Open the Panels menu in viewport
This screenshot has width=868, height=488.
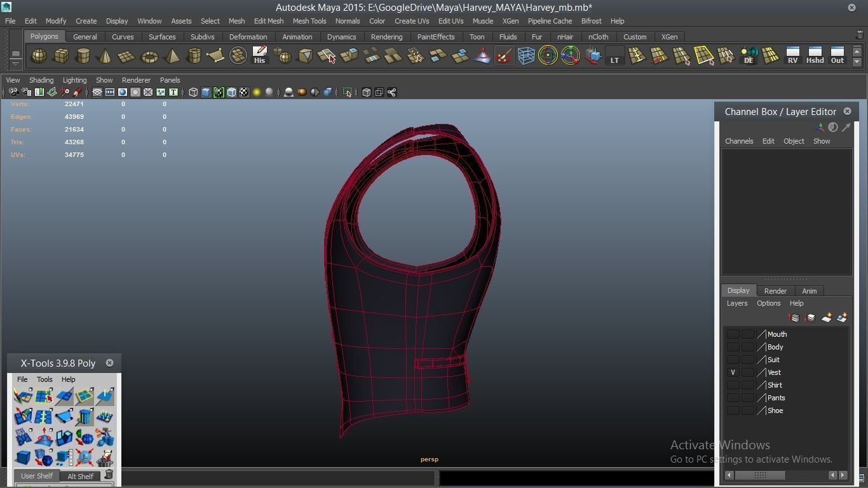tap(170, 80)
